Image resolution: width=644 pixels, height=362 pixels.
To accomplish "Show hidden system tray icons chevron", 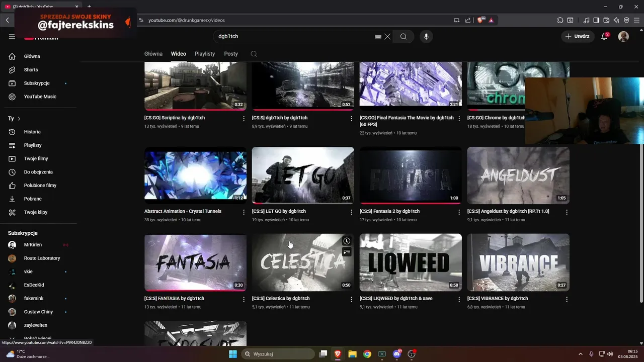I will [582, 354].
